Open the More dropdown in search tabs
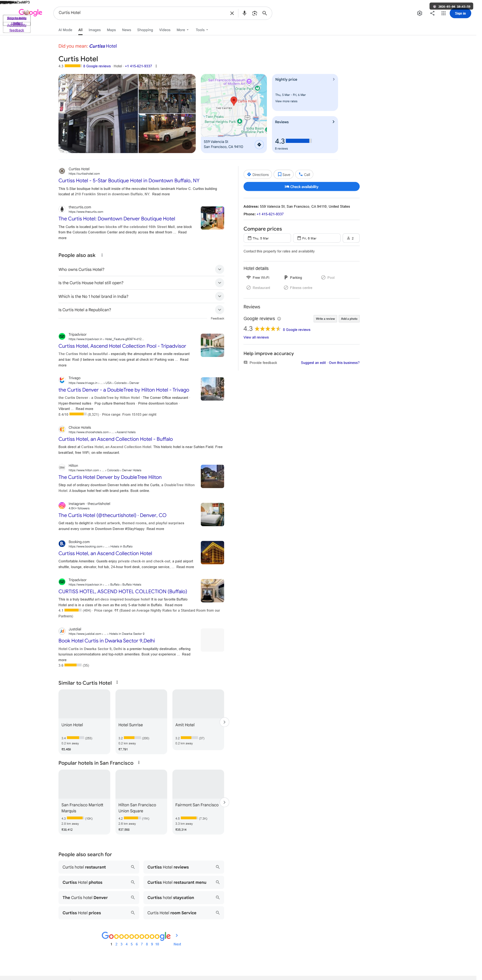 pos(182,30)
